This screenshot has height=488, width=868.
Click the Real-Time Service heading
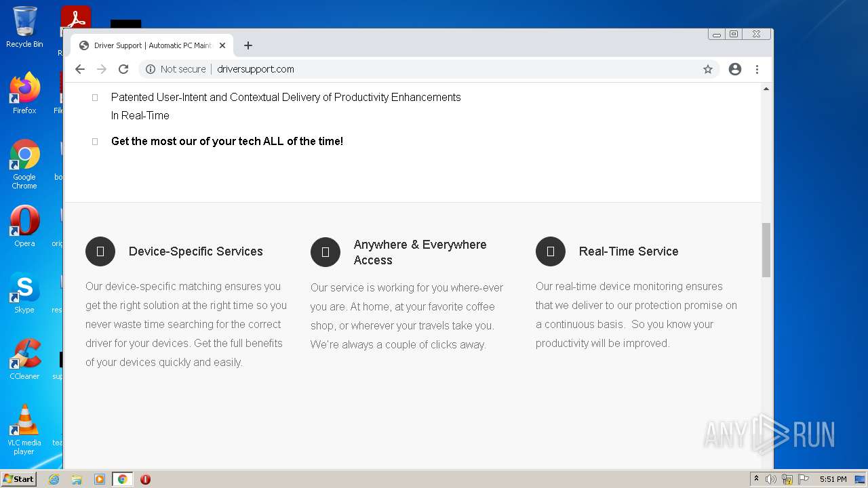tap(629, 251)
